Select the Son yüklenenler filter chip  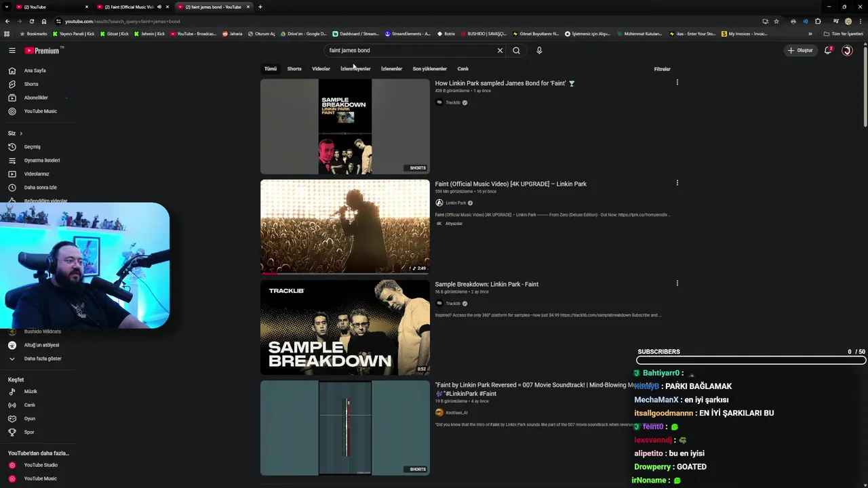pos(429,68)
